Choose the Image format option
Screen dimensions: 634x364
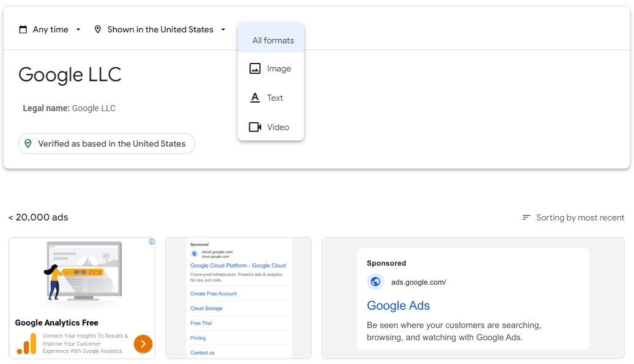click(x=271, y=68)
